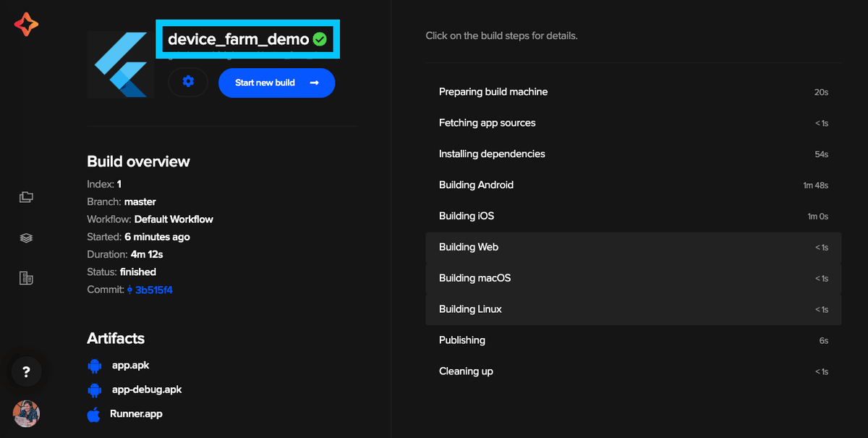Collapse the Building Web build step

633,247
